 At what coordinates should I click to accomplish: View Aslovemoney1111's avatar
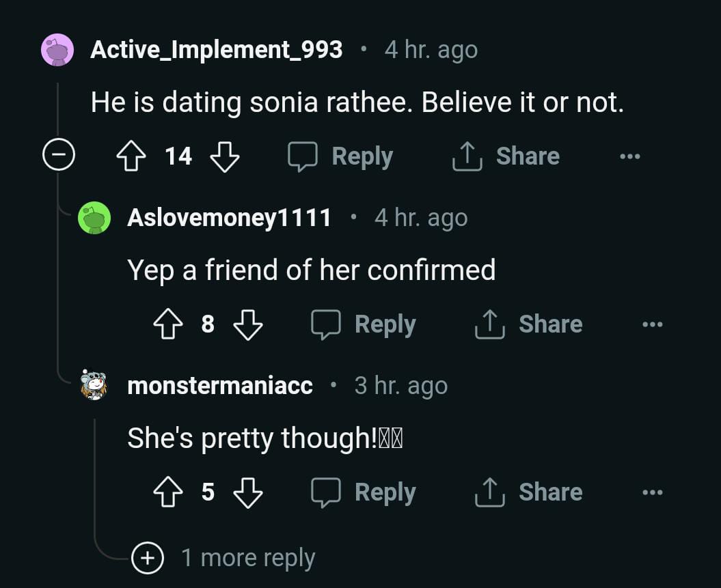coord(94,217)
